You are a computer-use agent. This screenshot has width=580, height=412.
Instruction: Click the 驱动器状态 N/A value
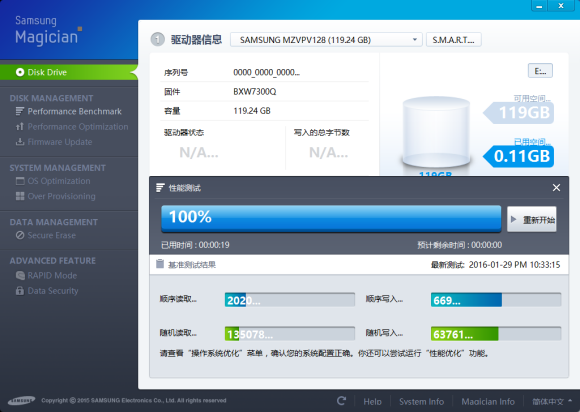coord(199,152)
